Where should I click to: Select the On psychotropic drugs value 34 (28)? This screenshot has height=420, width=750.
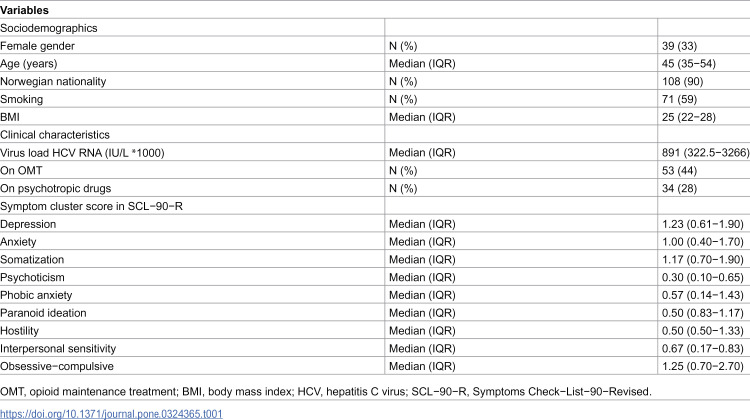[x=679, y=188]
